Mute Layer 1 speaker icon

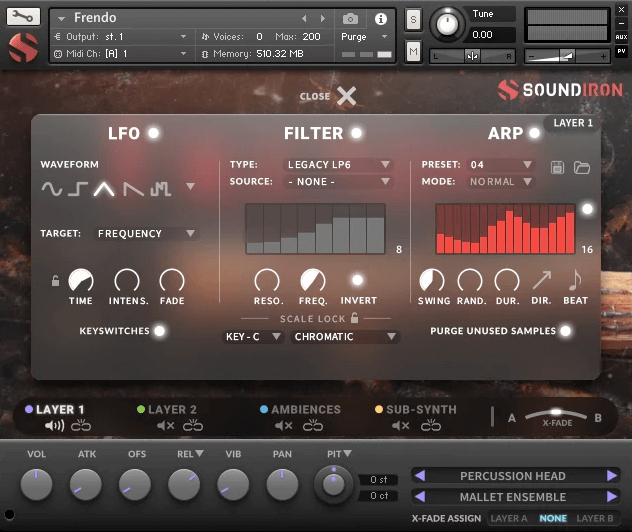[x=55, y=426]
